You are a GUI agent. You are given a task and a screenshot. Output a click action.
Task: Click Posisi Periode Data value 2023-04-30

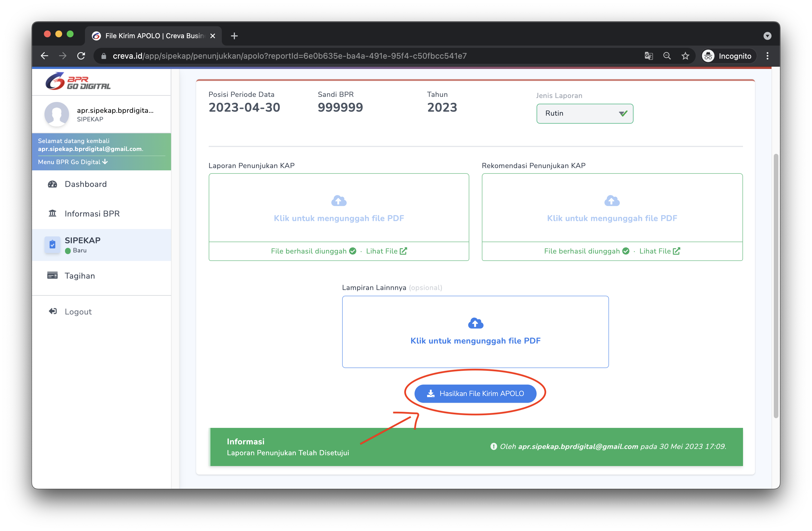click(244, 108)
